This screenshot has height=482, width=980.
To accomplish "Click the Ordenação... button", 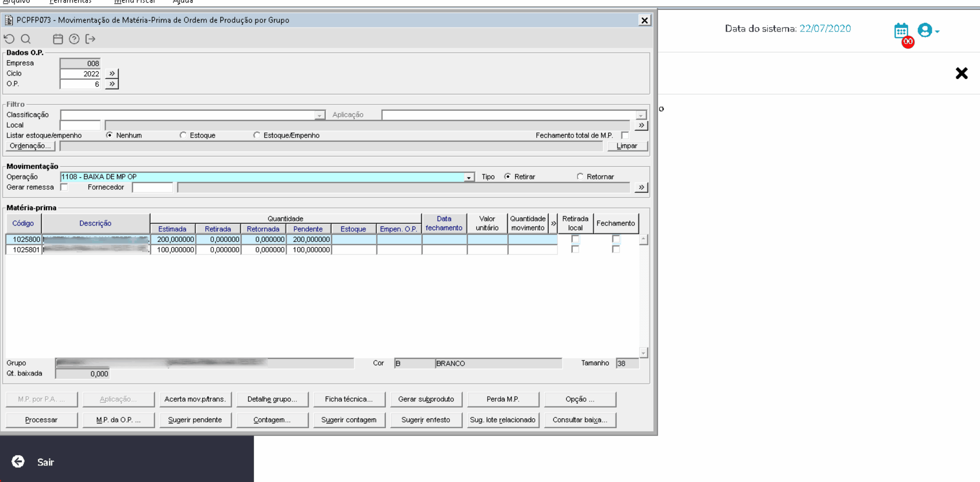I will 31,146.
